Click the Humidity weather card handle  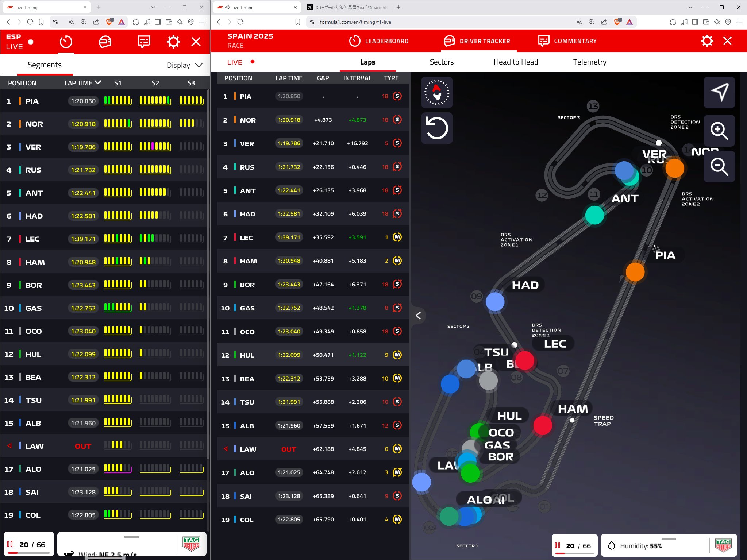click(x=669, y=538)
